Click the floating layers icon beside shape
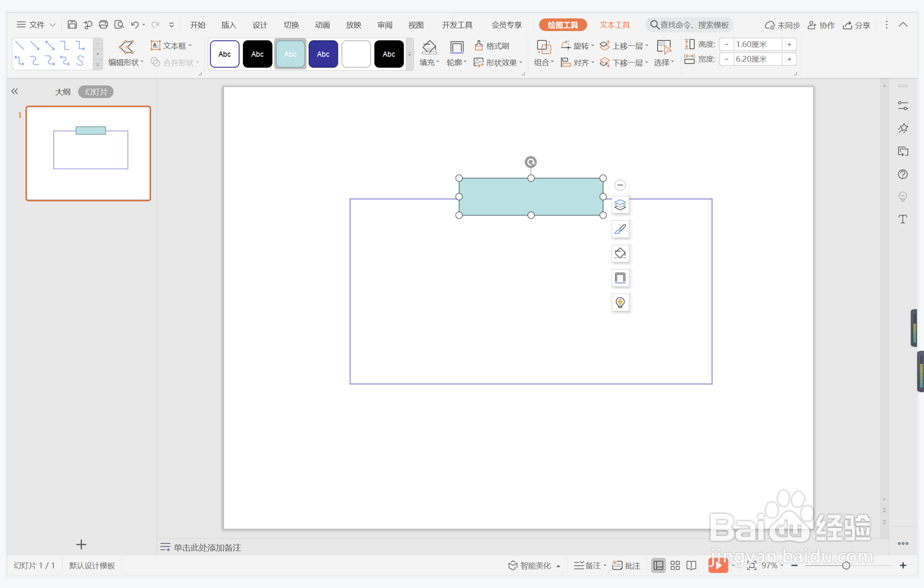924x588 pixels. tap(620, 205)
